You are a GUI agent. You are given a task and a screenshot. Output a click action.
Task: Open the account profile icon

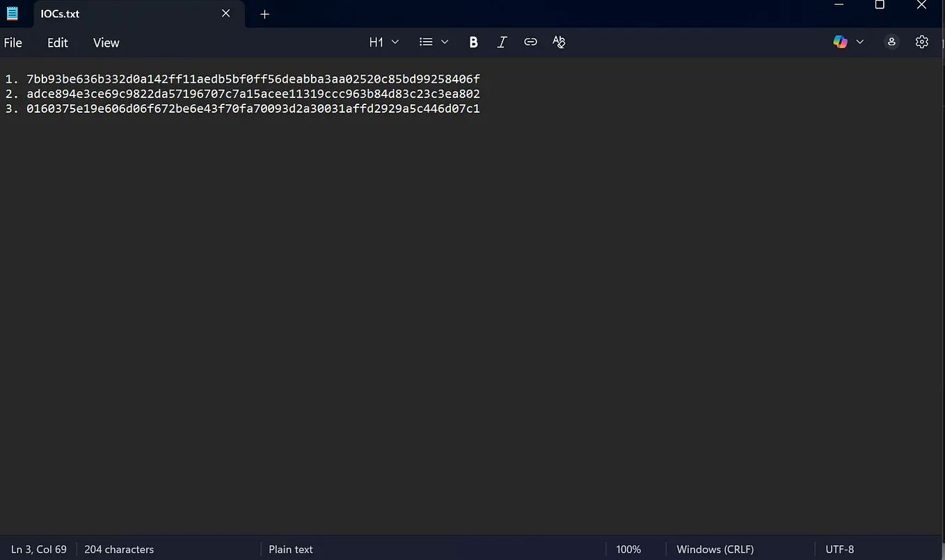click(x=891, y=42)
